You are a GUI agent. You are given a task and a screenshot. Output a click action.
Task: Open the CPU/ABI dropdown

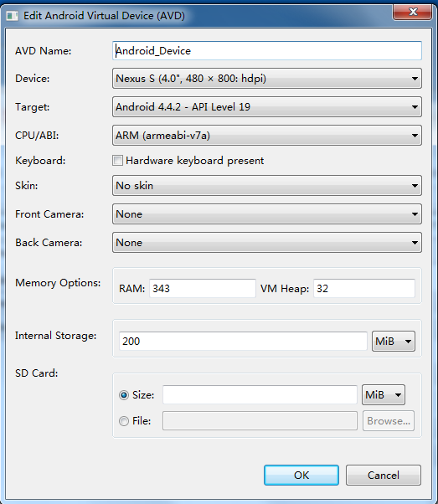coord(267,136)
